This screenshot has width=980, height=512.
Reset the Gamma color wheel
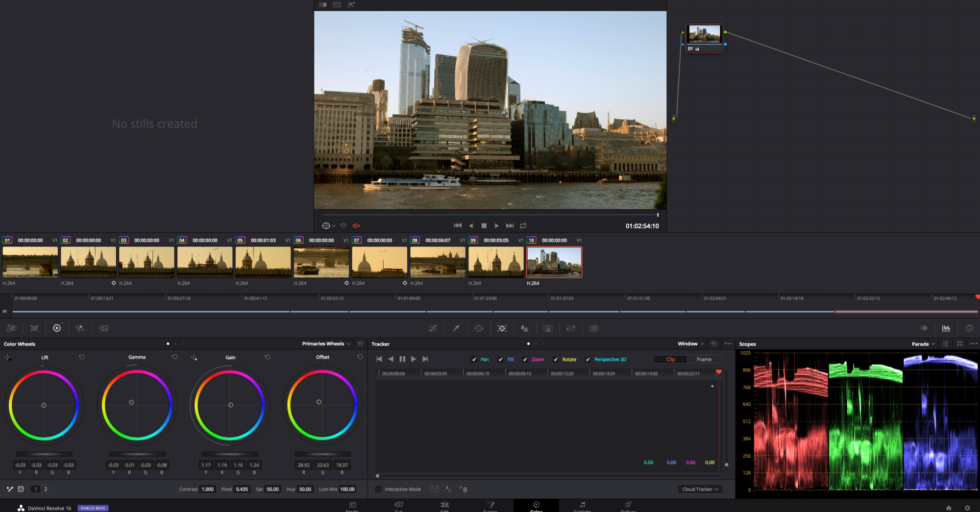click(174, 357)
